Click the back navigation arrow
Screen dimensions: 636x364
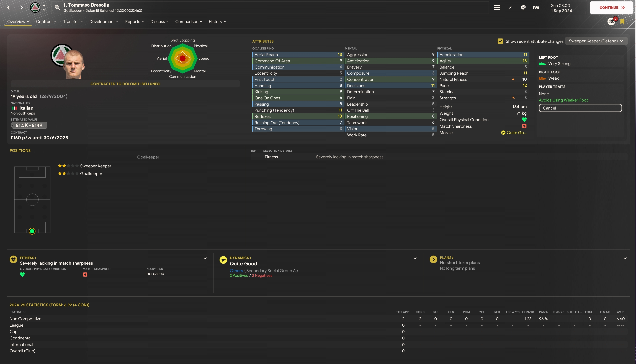[9, 7]
